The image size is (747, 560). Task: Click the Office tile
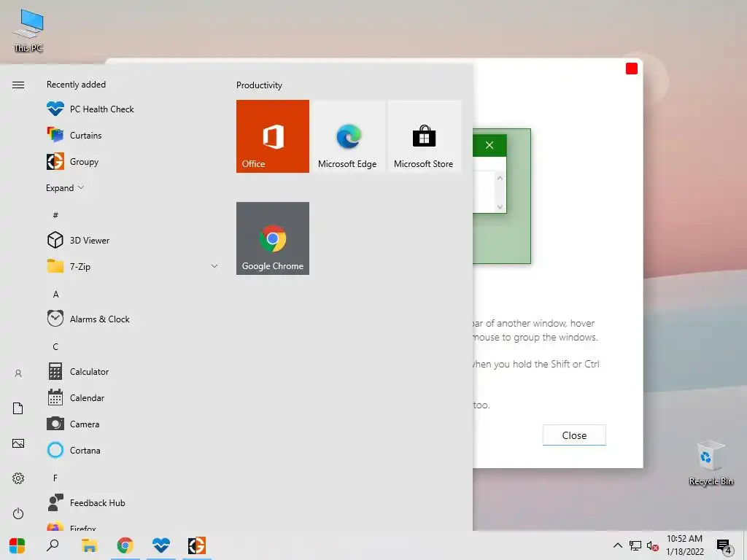coord(273,136)
